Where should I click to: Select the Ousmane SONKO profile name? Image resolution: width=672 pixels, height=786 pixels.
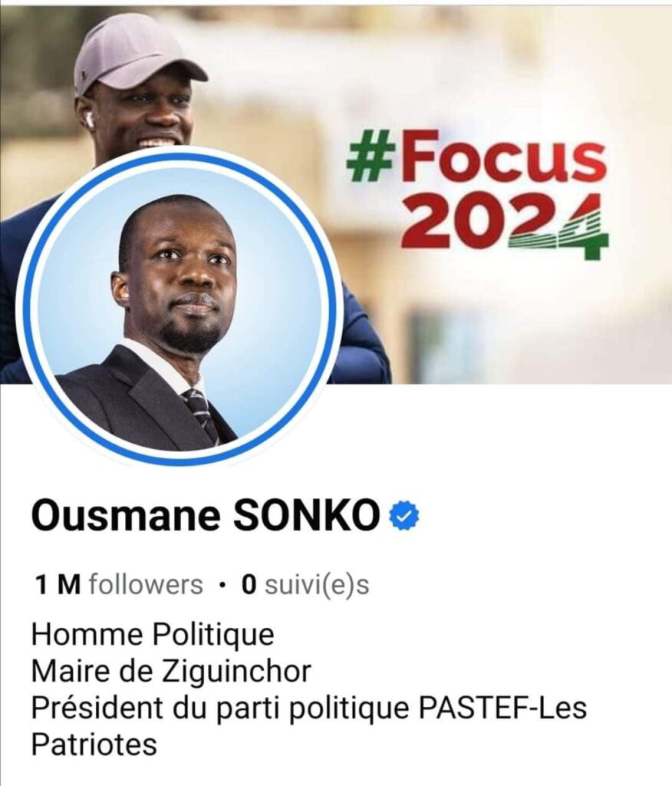tap(206, 517)
